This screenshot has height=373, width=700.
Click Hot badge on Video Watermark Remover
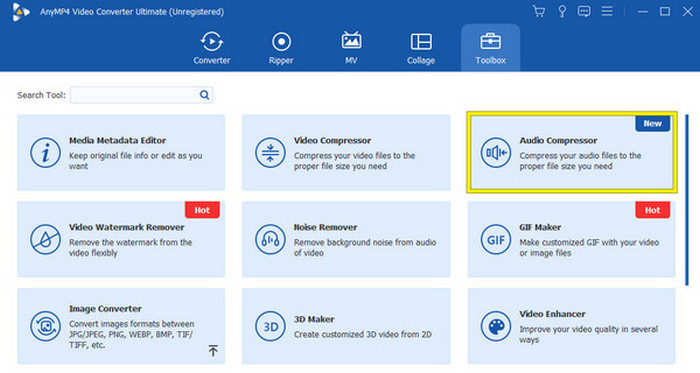(x=202, y=210)
